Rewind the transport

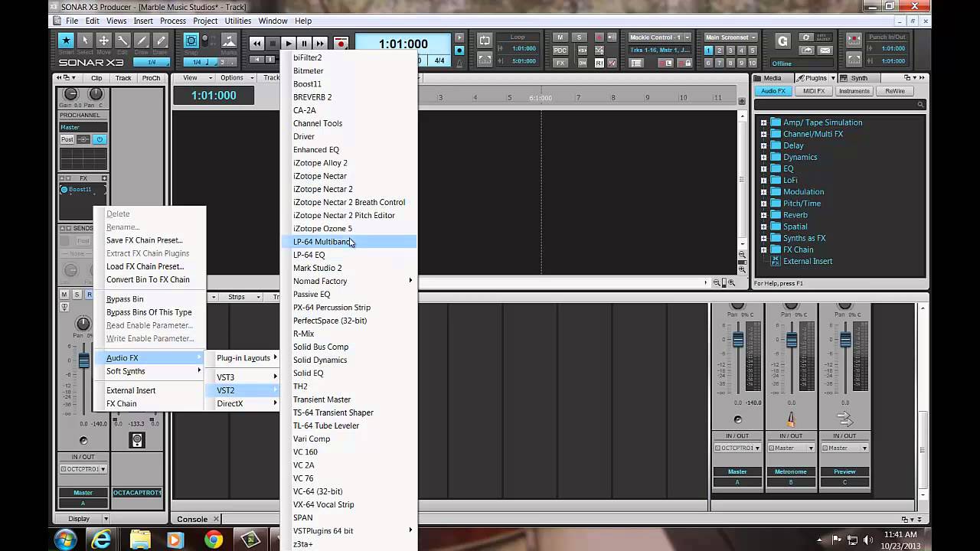pyautogui.click(x=256, y=44)
